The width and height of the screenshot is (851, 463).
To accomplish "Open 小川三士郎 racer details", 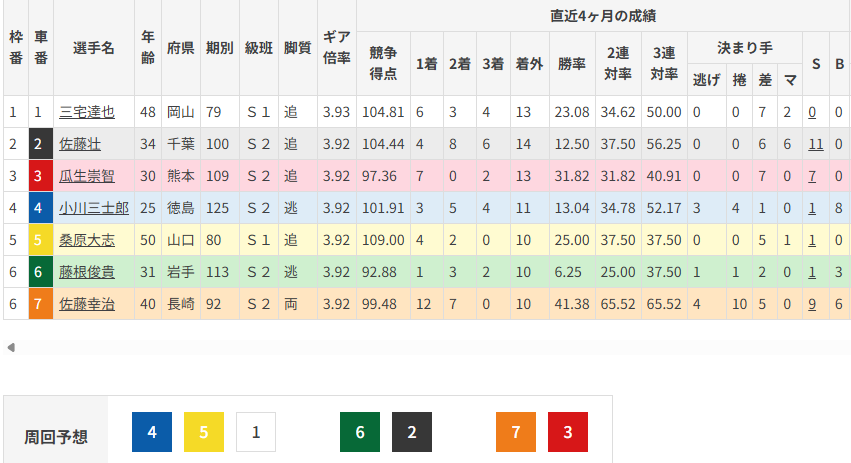I will pyautogui.click(x=93, y=208).
